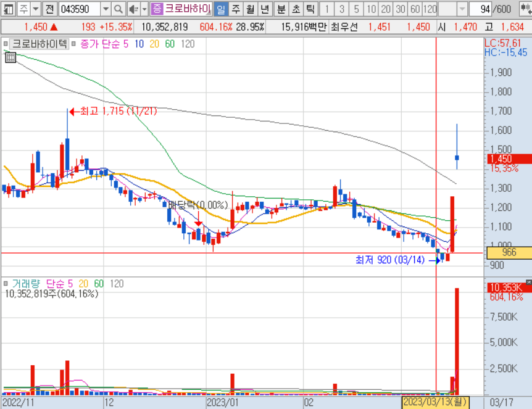Select the 120 interval button

coord(430,9)
